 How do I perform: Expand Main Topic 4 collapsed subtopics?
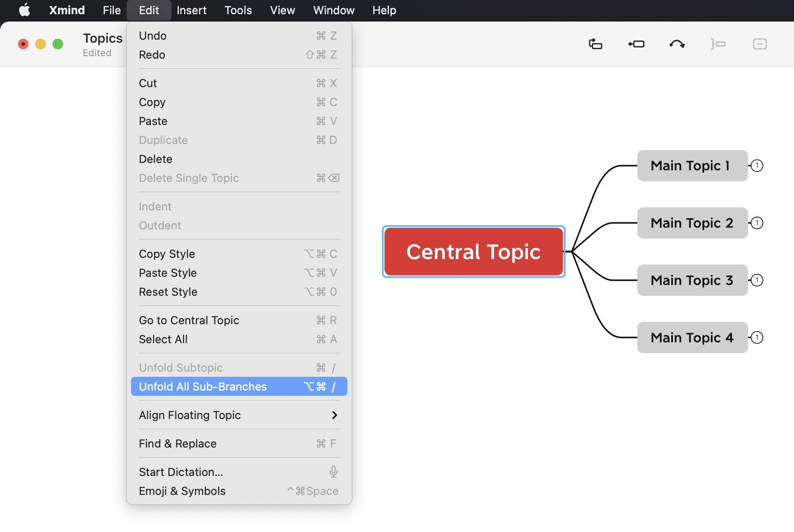coord(757,338)
